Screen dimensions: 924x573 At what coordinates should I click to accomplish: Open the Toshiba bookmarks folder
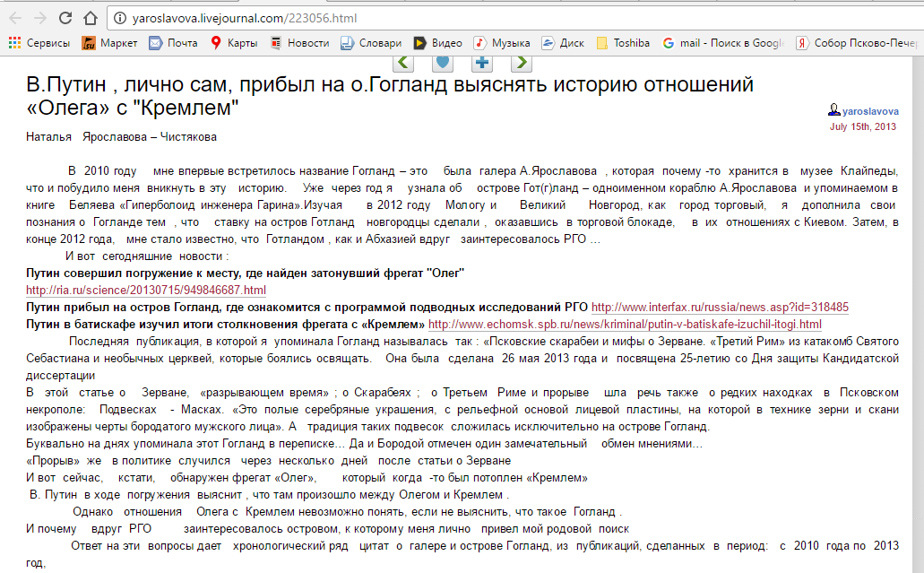coord(623,43)
